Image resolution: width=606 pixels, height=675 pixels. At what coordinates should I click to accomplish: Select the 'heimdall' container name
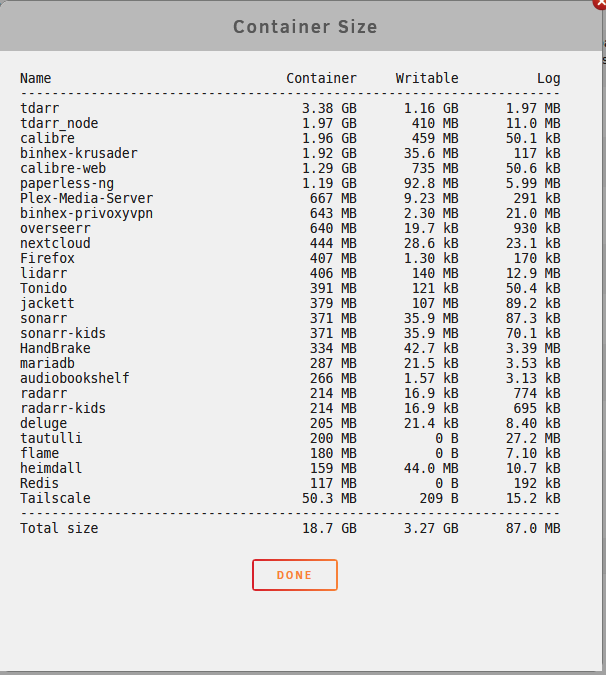tap(51, 468)
